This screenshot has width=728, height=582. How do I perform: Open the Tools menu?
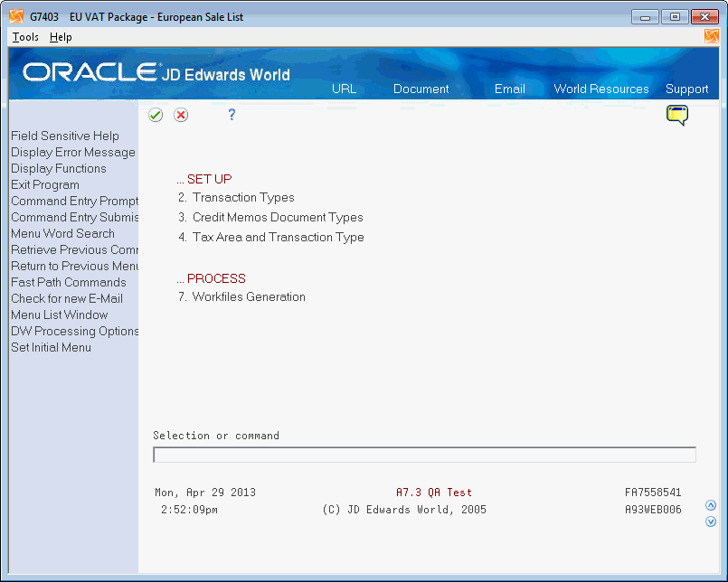pyautogui.click(x=25, y=37)
